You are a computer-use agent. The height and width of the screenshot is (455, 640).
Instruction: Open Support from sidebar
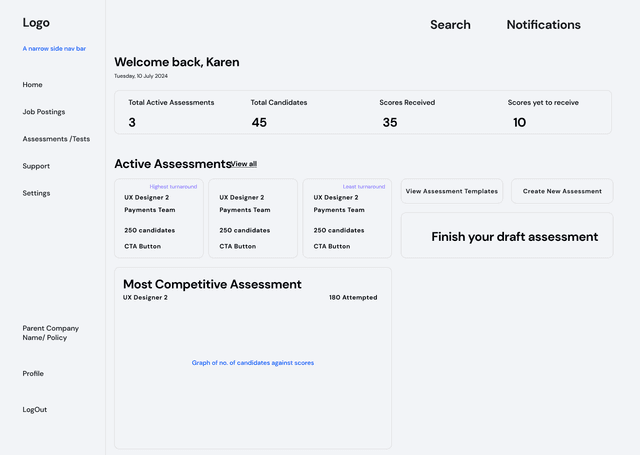click(36, 166)
